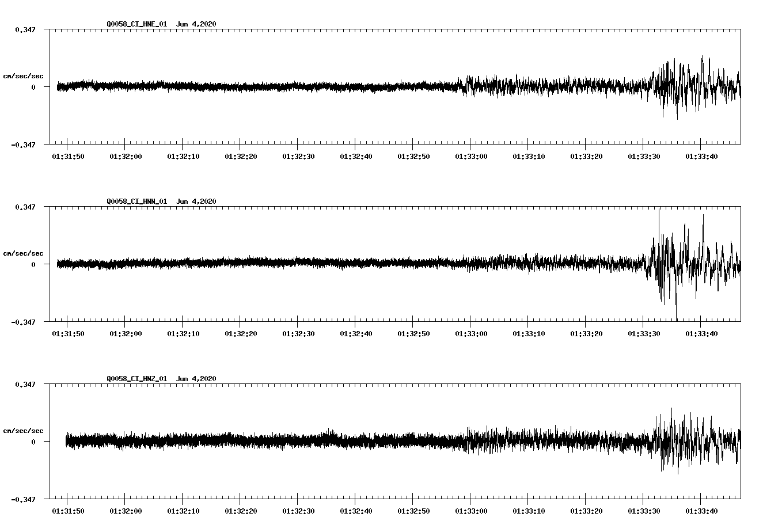Click 01:32:00 time label on HNN plot
This screenshot has height=532, width=782.
pos(125,333)
